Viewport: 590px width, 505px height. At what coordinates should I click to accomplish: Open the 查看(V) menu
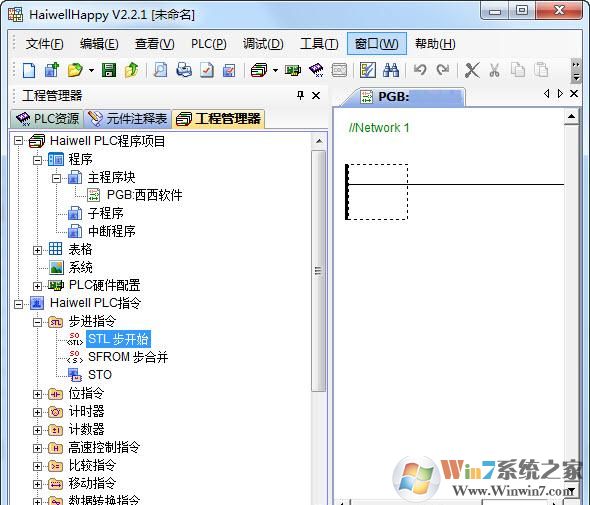[154, 44]
